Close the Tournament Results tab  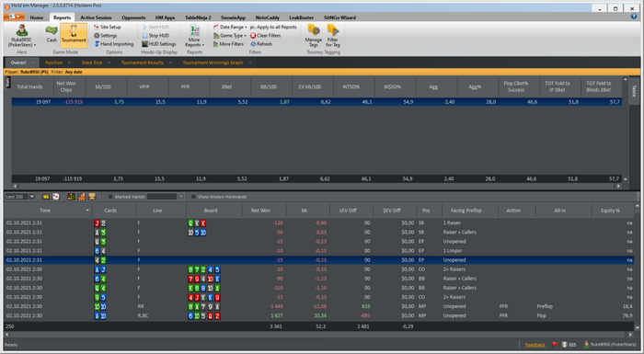(x=170, y=63)
